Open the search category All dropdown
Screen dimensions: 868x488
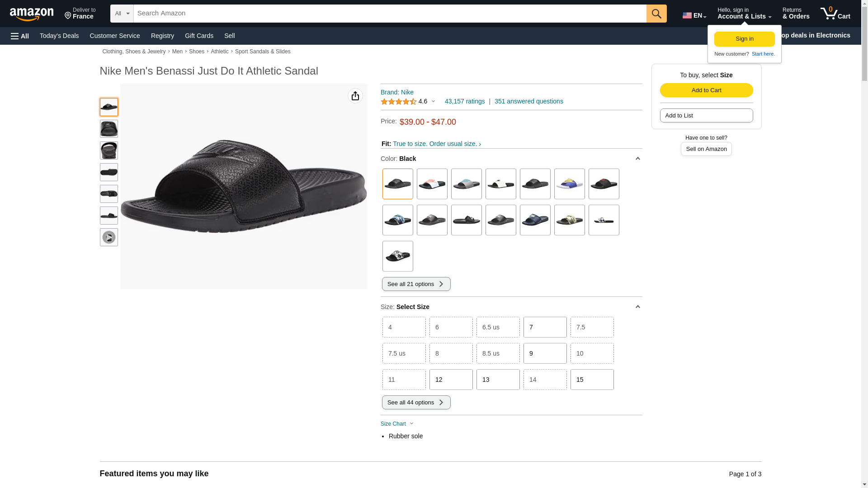(122, 14)
